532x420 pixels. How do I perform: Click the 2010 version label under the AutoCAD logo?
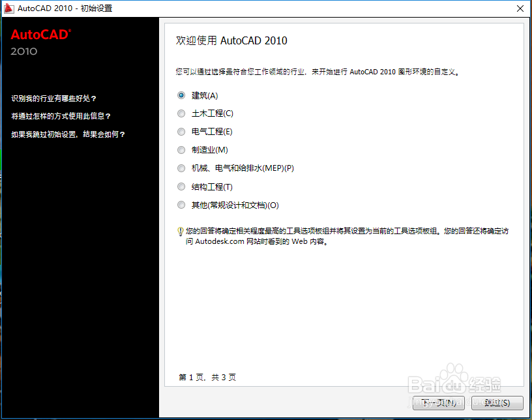pos(24,52)
